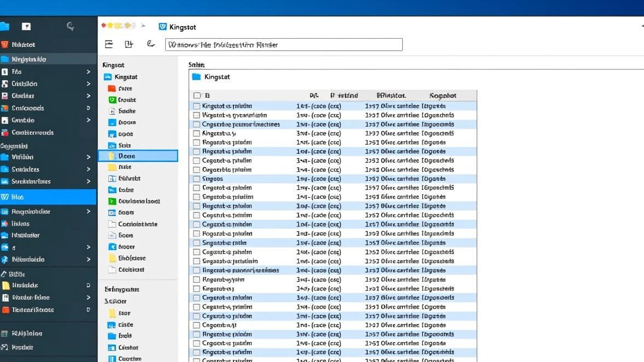Check the box for Fingetot-e muamvrjveentinies row

[x=196, y=270]
